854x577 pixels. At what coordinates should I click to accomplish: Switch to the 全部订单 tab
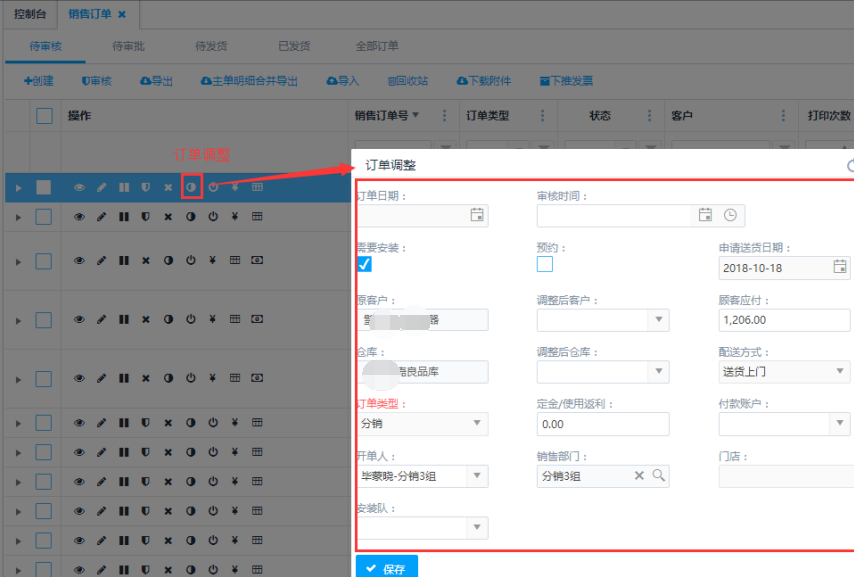[377, 46]
